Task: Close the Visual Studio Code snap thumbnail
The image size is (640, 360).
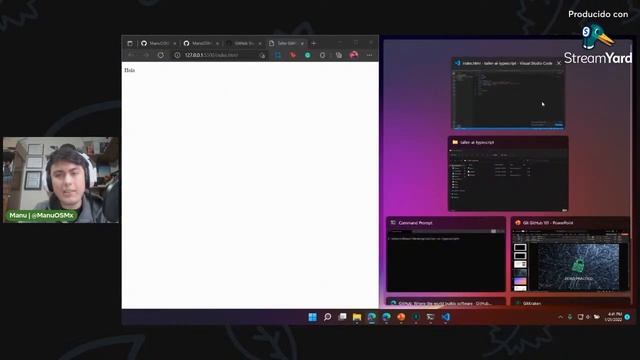Action: pos(559,63)
